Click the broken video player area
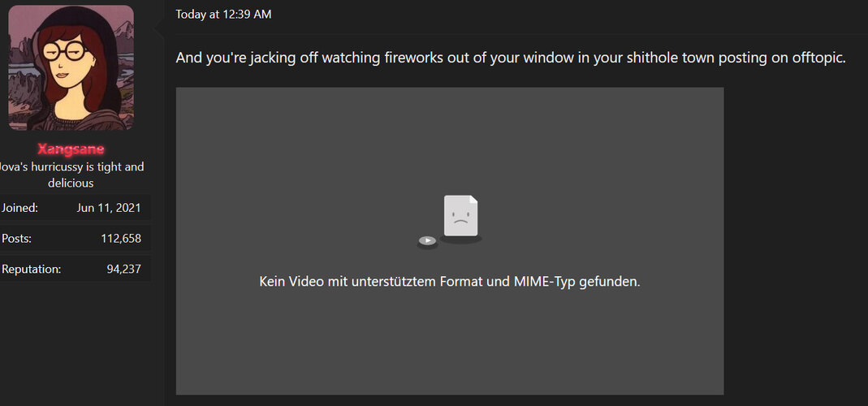Viewport: 868px width, 406px height. pyautogui.click(x=450, y=241)
